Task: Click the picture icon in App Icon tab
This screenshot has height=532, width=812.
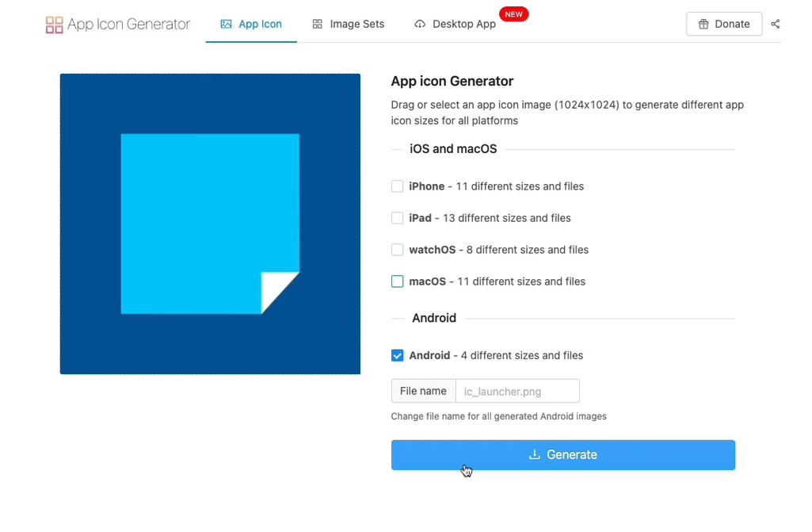Action: point(226,24)
